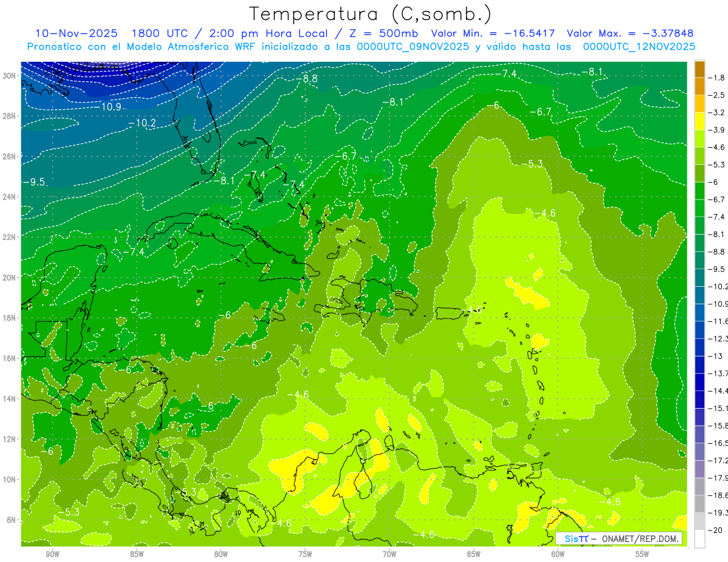The height and width of the screenshot is (562, 728).
Task: Click the '30N' latitude label
Action: pos(10,76)
